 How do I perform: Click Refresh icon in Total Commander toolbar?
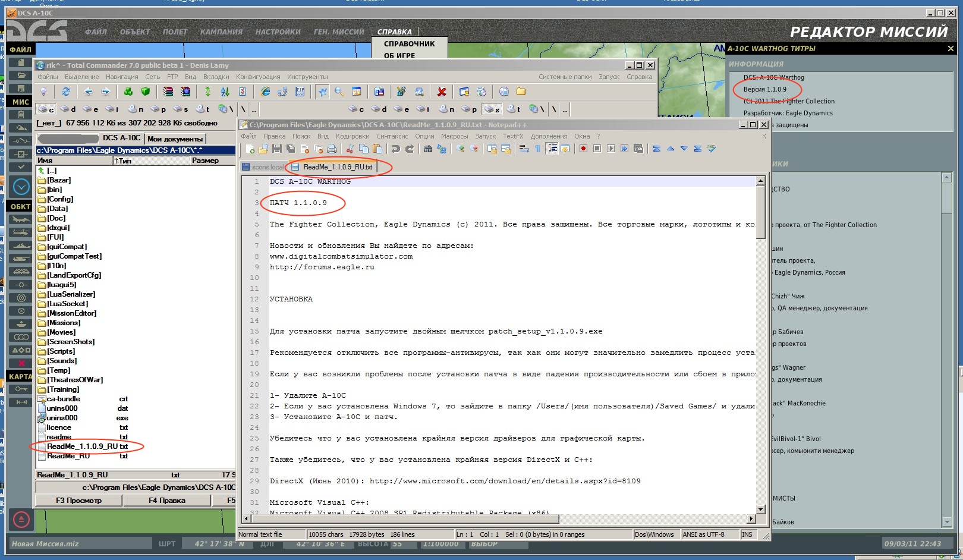(66, 92)
